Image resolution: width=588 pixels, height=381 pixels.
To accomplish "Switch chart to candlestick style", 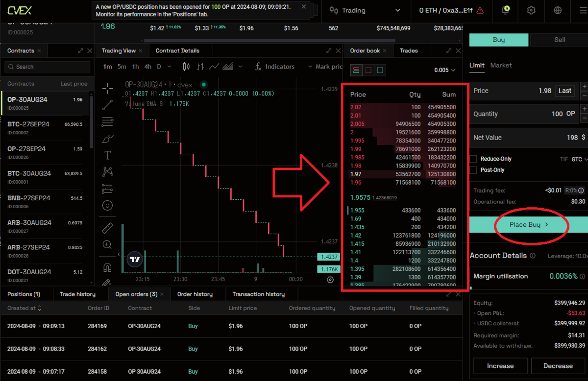I will (x=186, y=66).
